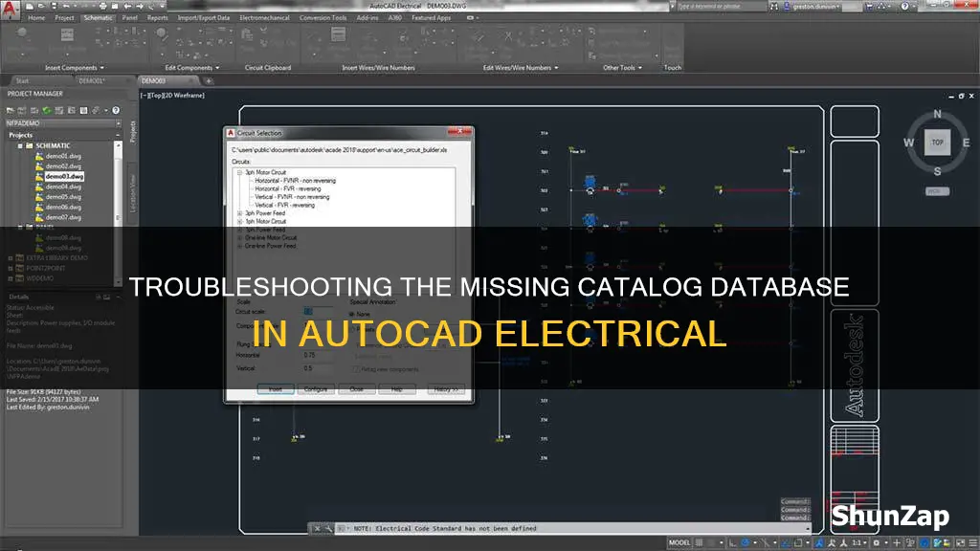Click the Open file quick access icon
This screenshot has width=980, height=551.
tap(41, 7)
